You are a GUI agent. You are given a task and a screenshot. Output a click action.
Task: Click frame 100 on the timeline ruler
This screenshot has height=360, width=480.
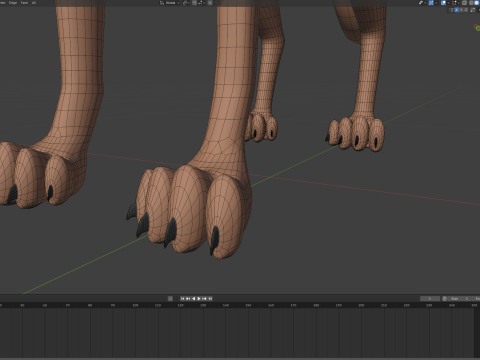[x=135, y=305]
